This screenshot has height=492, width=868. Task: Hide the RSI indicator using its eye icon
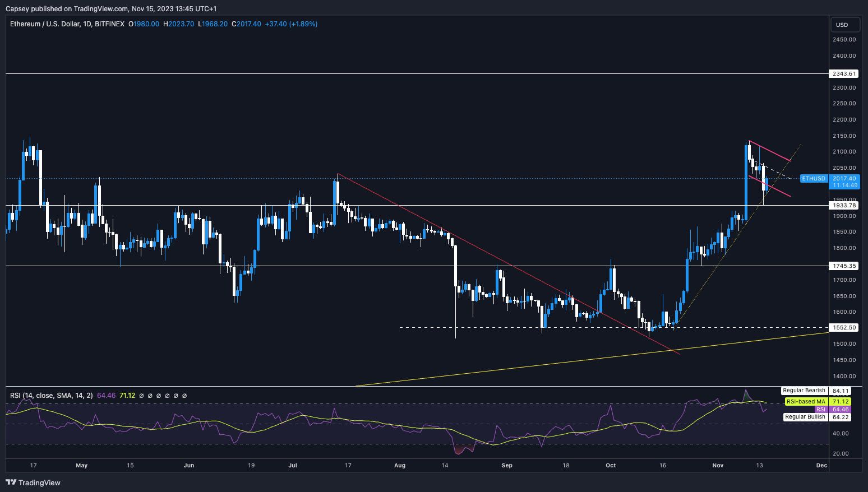pos(141,396)
